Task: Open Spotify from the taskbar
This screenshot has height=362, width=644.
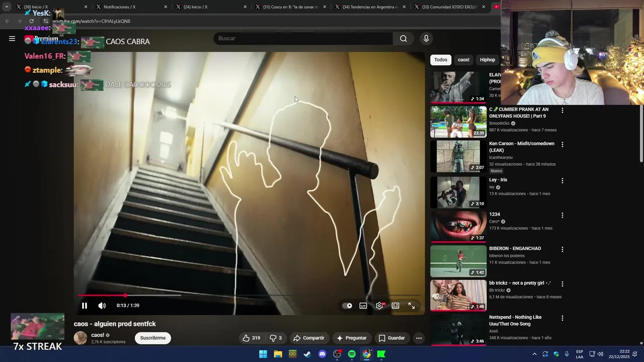Action: coord(352,354)
